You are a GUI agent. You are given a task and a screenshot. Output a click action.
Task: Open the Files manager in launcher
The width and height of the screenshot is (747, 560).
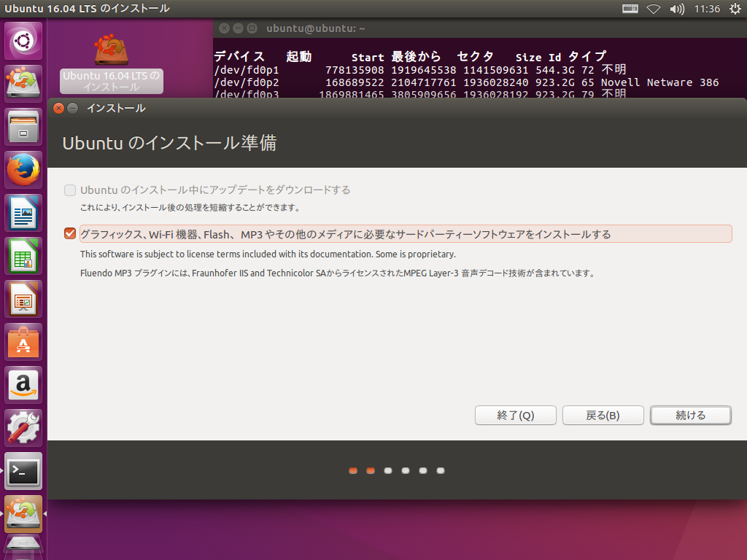click(23, 127)
